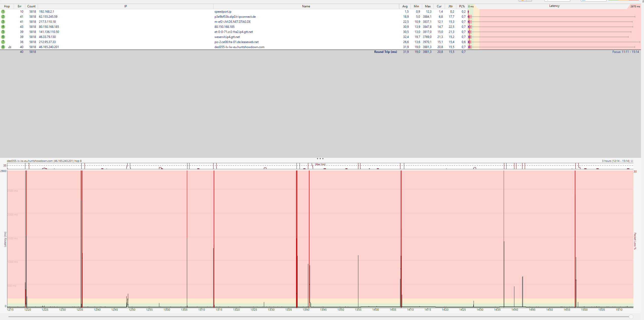
Task: Click the timeline scrollbar thumb at bottom right
Action: (x=631, y=317)
